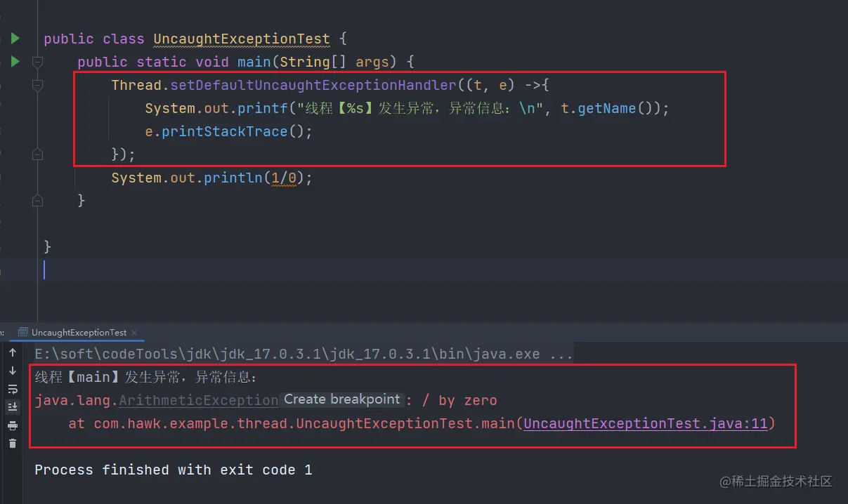Click the java.exe command line in console
848x504 pixels.
(x=304, y=353)
